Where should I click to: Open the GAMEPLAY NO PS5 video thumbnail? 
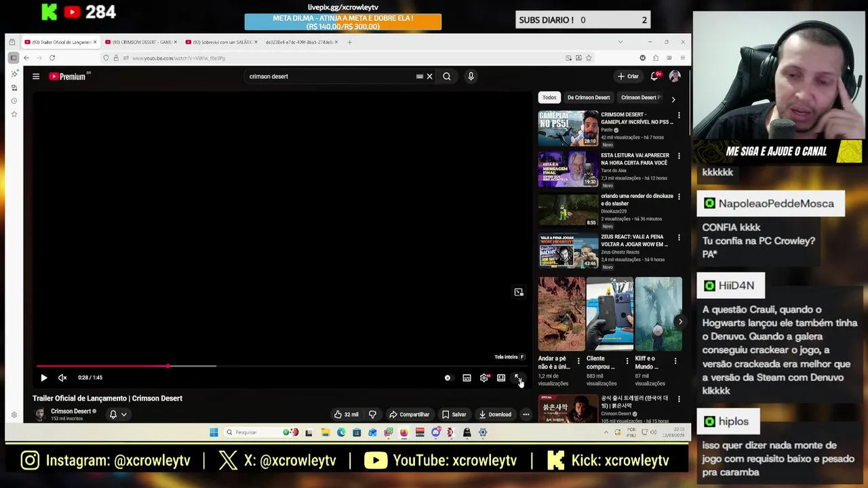pyautogui.click(x=568, y=128)
